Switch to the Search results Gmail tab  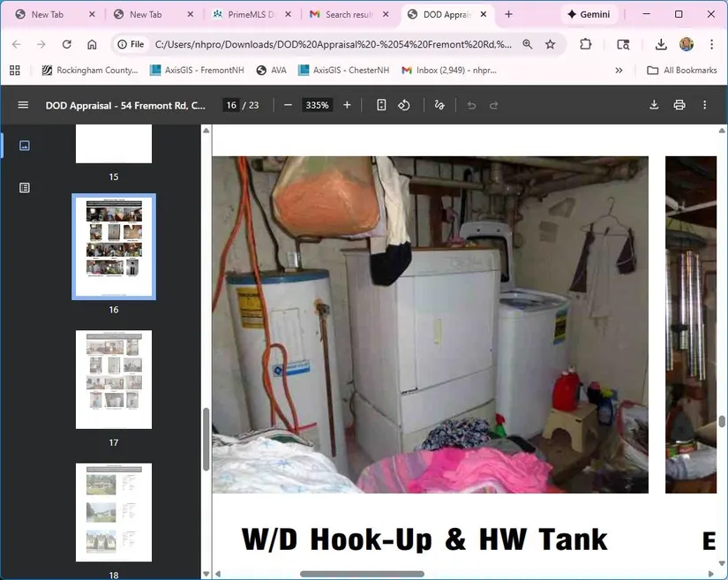point(348,15)
